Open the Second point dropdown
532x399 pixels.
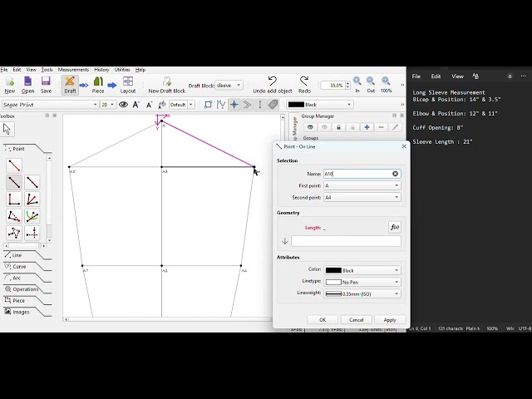coord(362,197)
